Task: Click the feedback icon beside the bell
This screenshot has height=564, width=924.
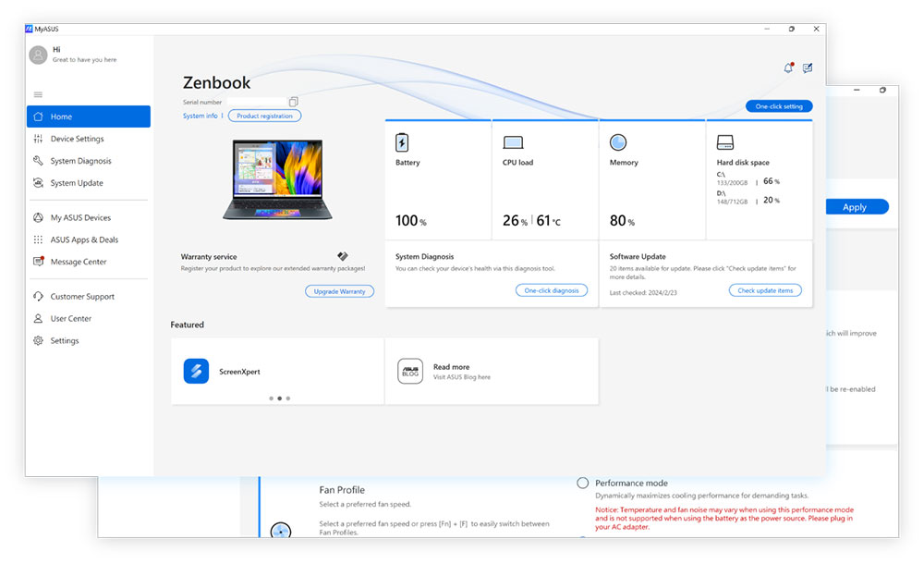Action: tap(808, 67)
